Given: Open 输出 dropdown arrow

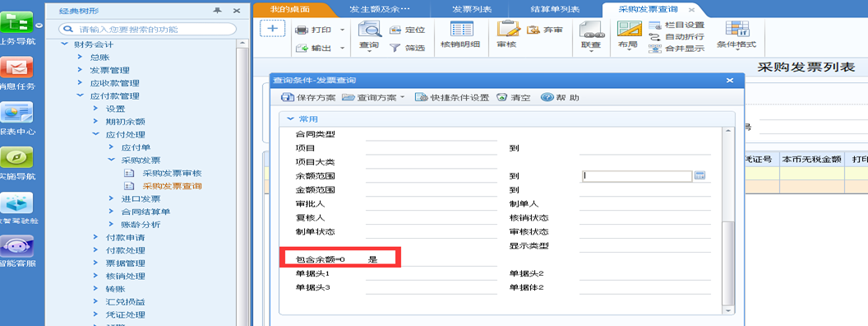Looking at the screenshot, I should [342, 49].
